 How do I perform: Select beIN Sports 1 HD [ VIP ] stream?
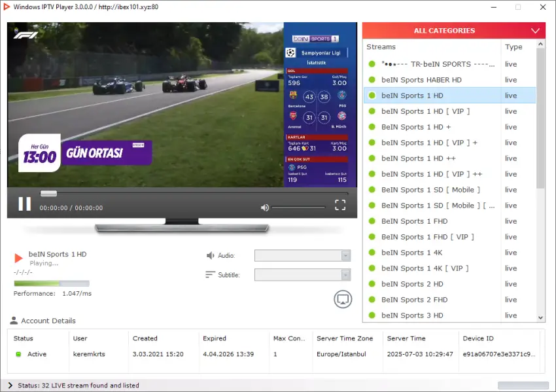point(449,111)
